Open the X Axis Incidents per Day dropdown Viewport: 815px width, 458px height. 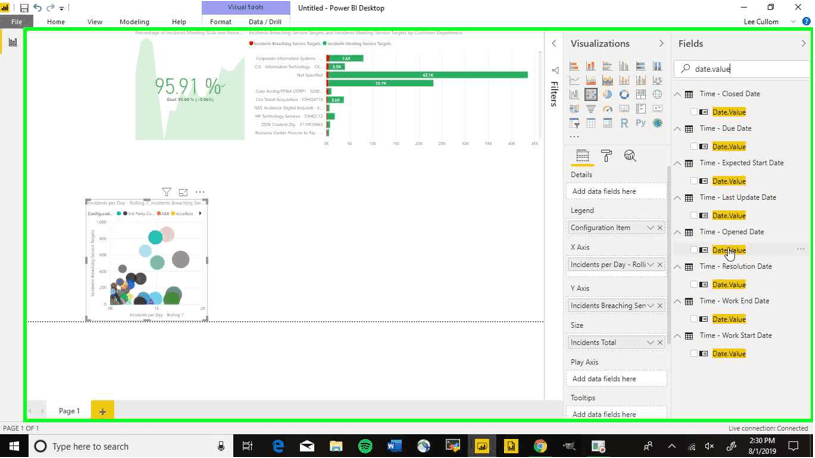(x=650, y=265)
